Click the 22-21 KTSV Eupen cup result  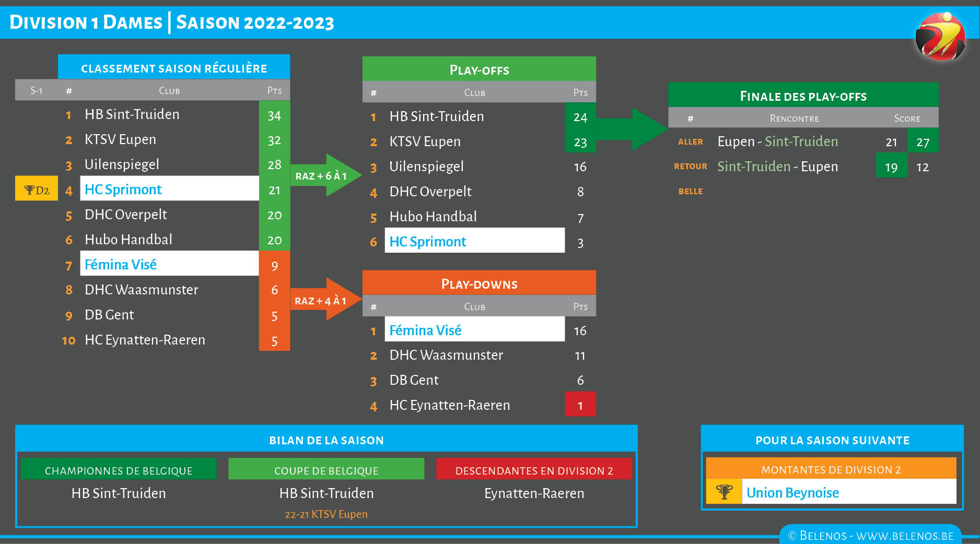[326, 514]
